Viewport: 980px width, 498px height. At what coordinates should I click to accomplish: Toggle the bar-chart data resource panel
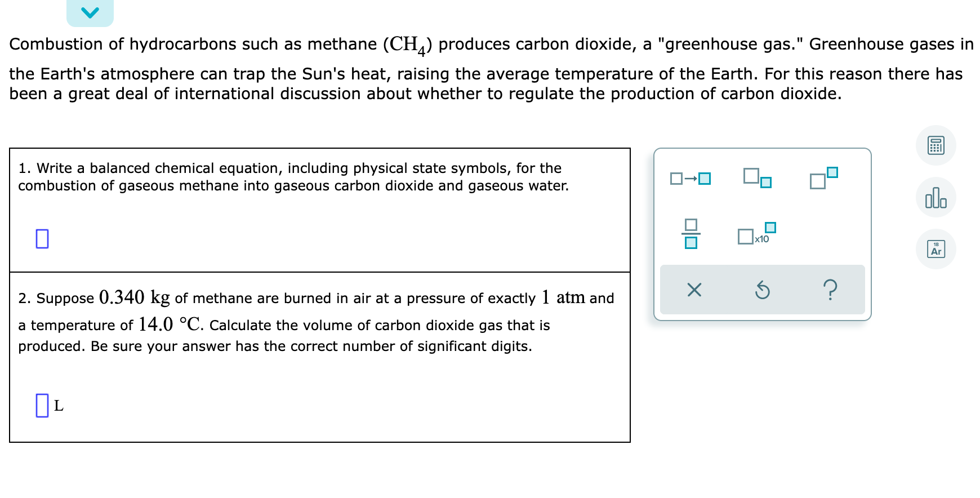[936, 197]
